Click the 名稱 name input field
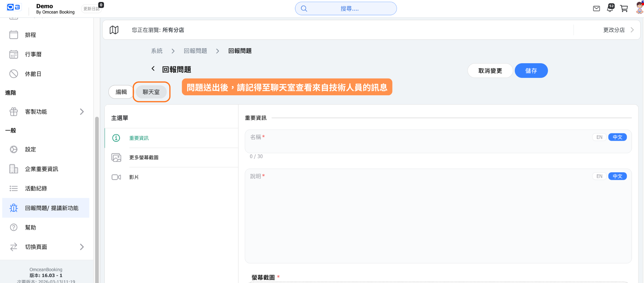The height and width of the screenshot is (283, 644). click(418, 145)
